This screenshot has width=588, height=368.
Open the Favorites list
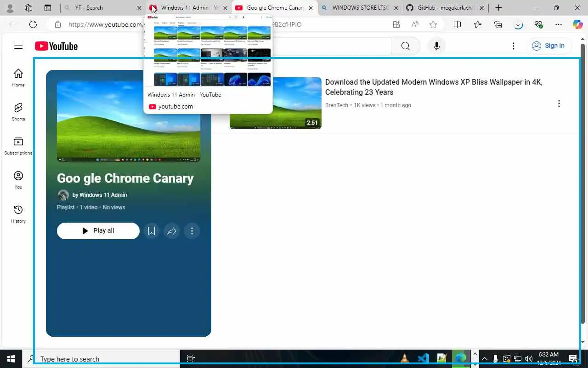[478, 24]
